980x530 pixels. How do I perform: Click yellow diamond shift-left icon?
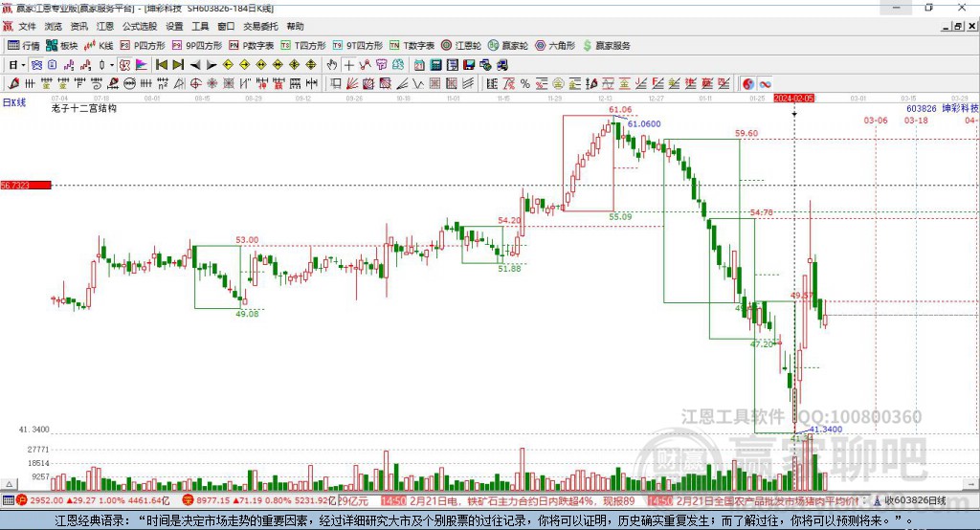228,65
